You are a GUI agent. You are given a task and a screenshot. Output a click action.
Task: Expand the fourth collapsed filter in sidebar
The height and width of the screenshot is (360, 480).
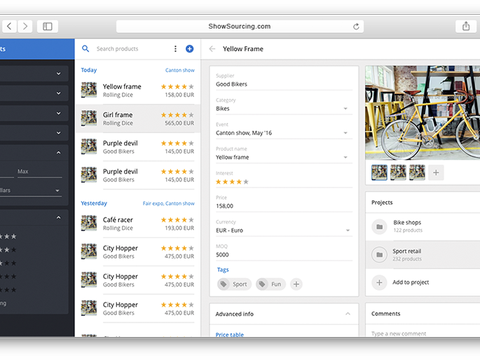click(x=59, y=133)
